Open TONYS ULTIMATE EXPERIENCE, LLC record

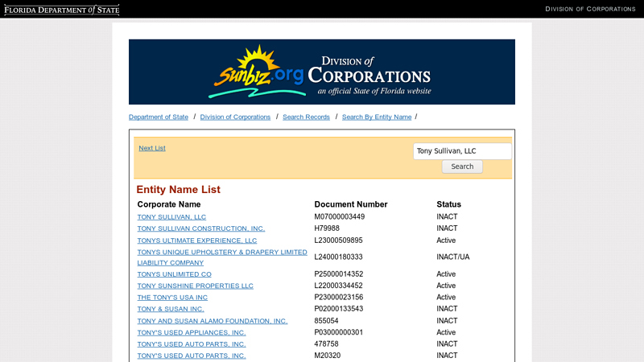point(197,241)
